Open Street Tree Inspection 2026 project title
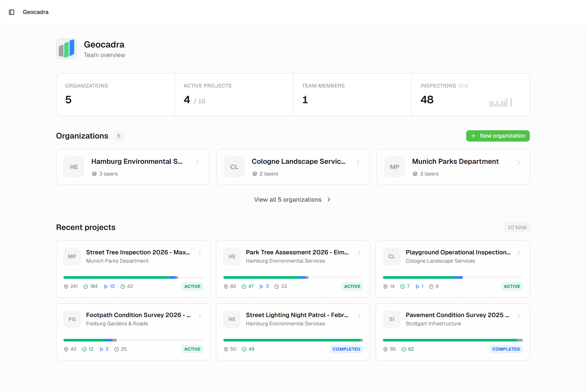The image size is (586, 392). pyautogui.click(x=138, y=252)
